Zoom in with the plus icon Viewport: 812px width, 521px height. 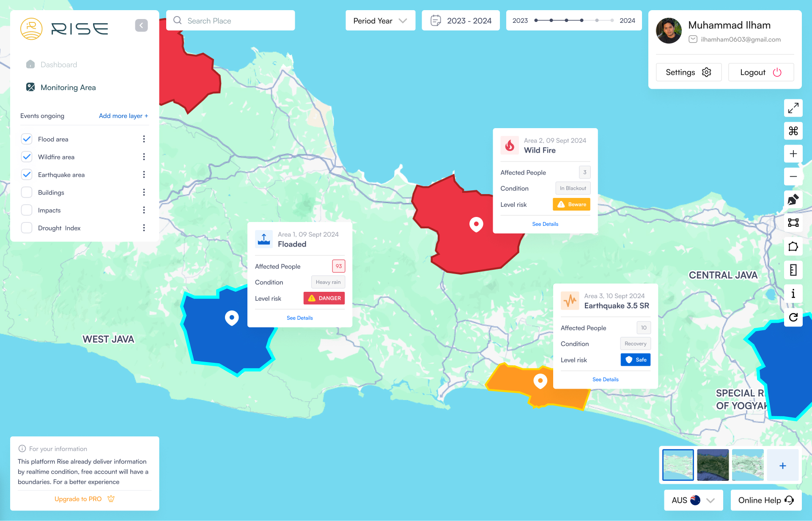point(793,154)
